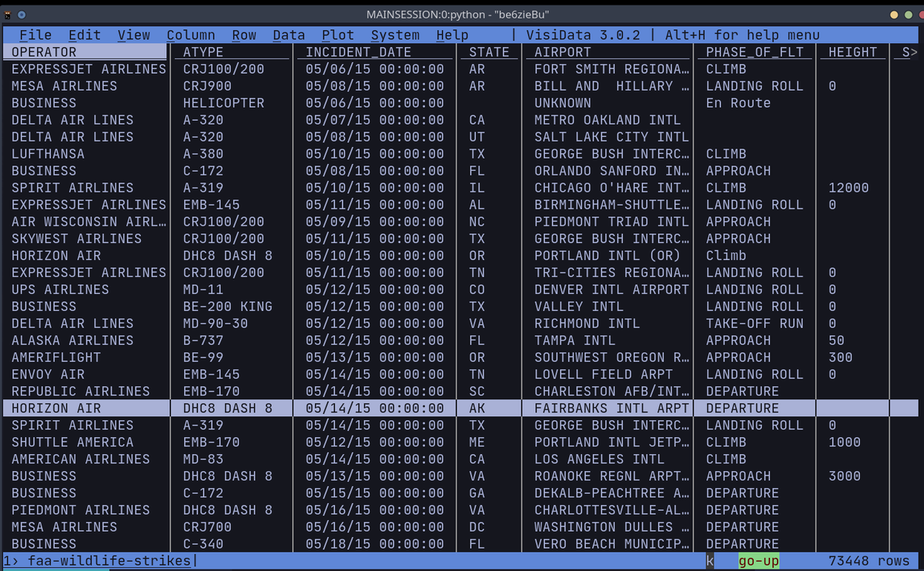Click the A-380 aircraft type cell
This screenshot has width=924, height=571.
coord(203,153)
